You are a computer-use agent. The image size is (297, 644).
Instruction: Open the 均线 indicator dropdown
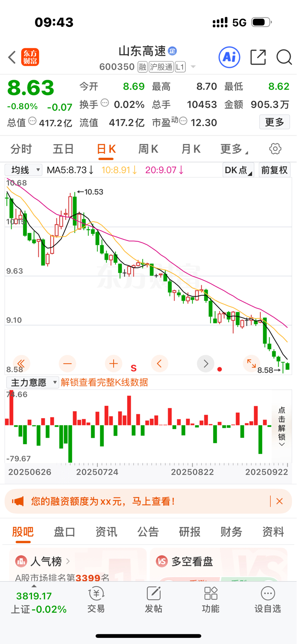pyautogui.click(x=23, y=170)
